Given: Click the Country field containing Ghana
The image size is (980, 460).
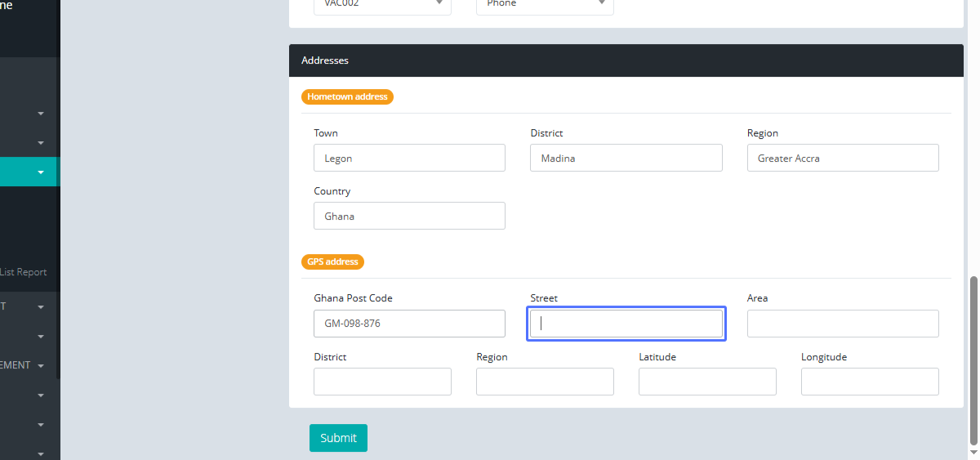Looking at the screenshot, I should 409,216.
